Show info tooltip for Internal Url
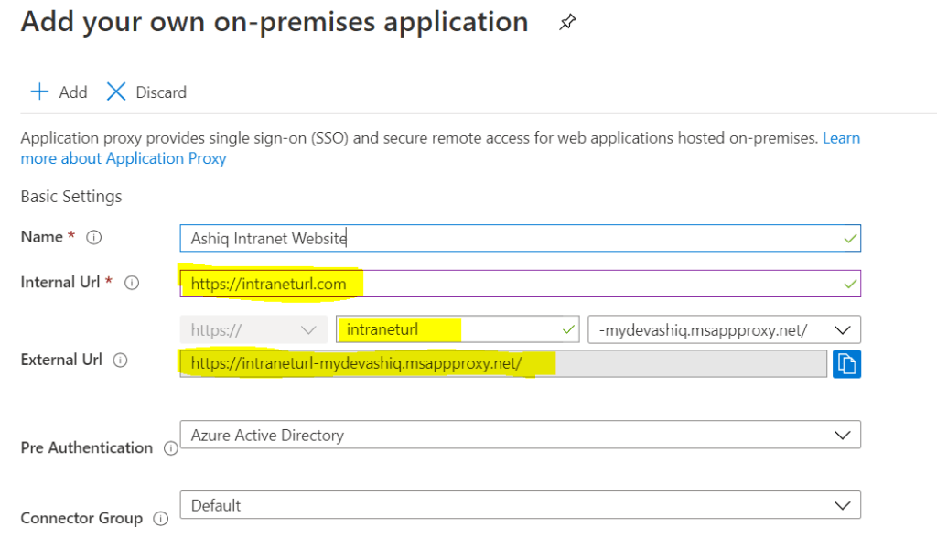 coord(132,283)
